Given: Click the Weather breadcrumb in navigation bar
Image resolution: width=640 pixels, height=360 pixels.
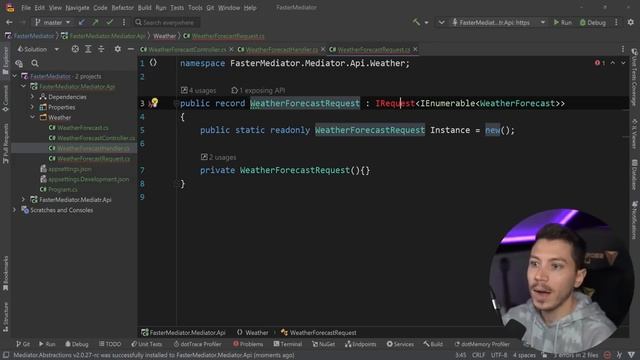Looking at the screenshot, I should pos(164,36).
